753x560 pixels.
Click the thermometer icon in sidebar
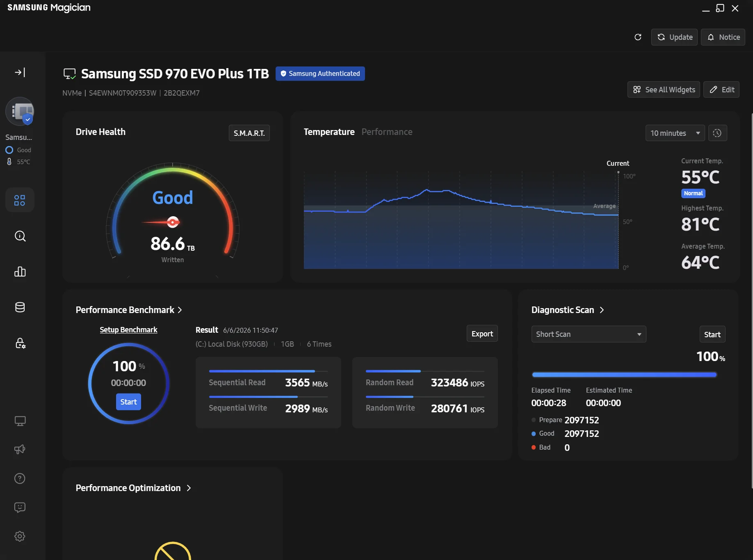click(x=9, y=162)
